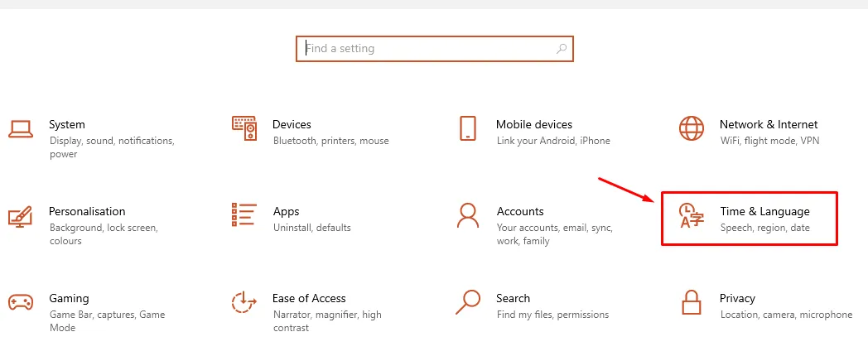Open the Privacy settings heading
The image size is (868, 356).
[x=737, y=298]
